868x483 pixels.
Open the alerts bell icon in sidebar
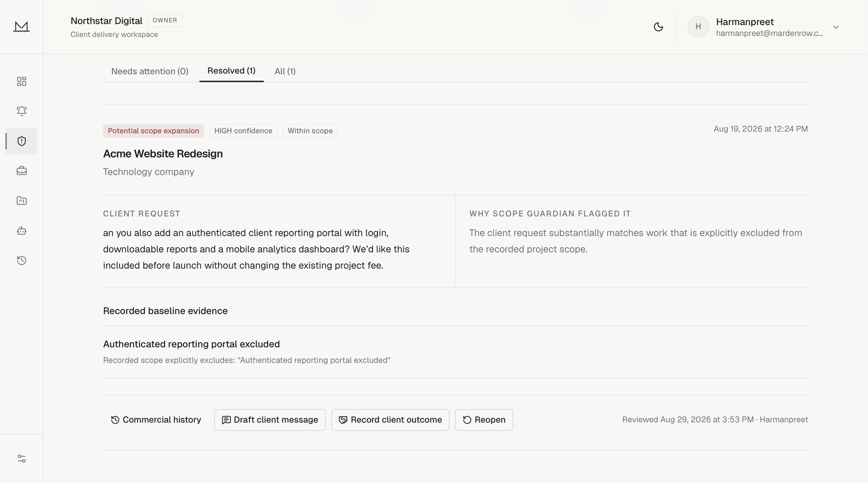[x=21, y=111]
